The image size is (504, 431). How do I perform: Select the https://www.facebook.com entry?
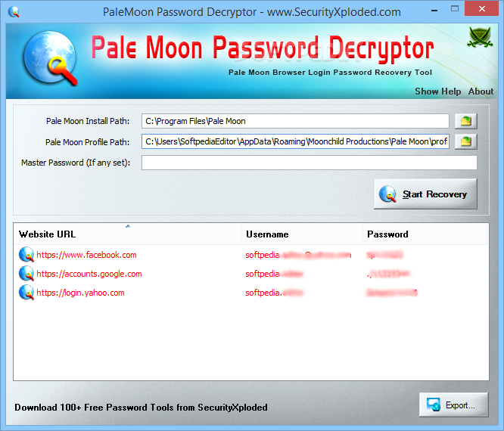click(x=86, y=255)
